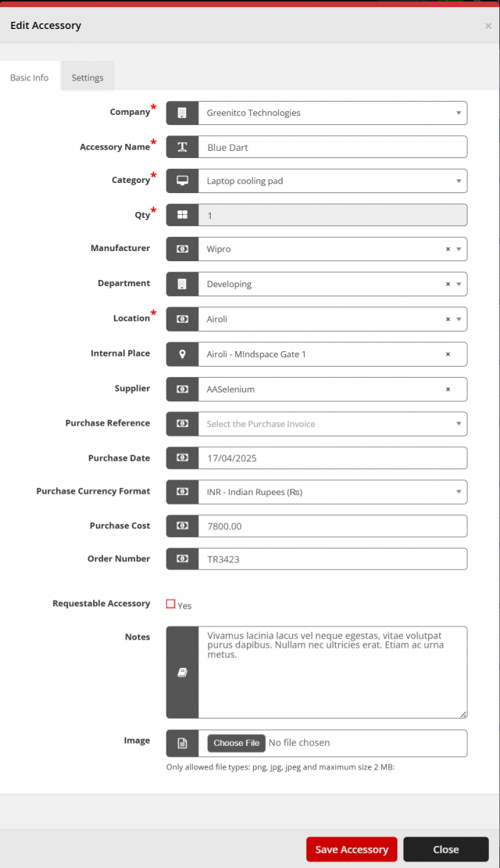Click the map pin icon beside Internal Place
Viewport: 500px width, 868px height.
point(182,354)
